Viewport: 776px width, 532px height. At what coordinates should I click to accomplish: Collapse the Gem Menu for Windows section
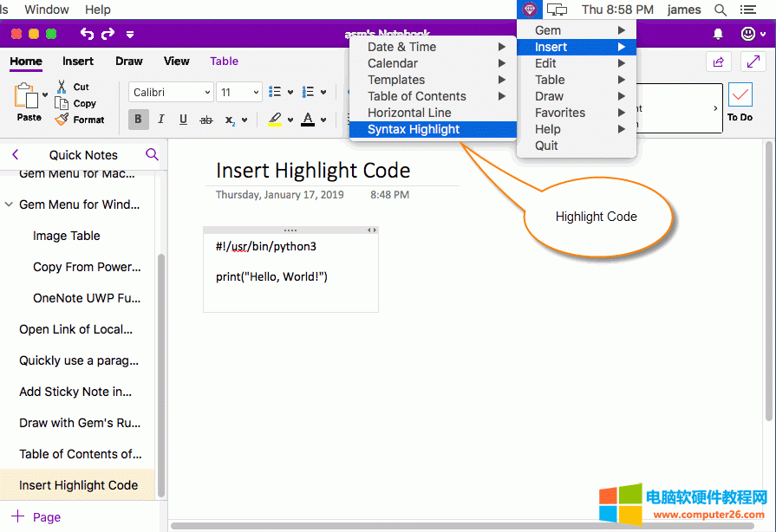9,204
